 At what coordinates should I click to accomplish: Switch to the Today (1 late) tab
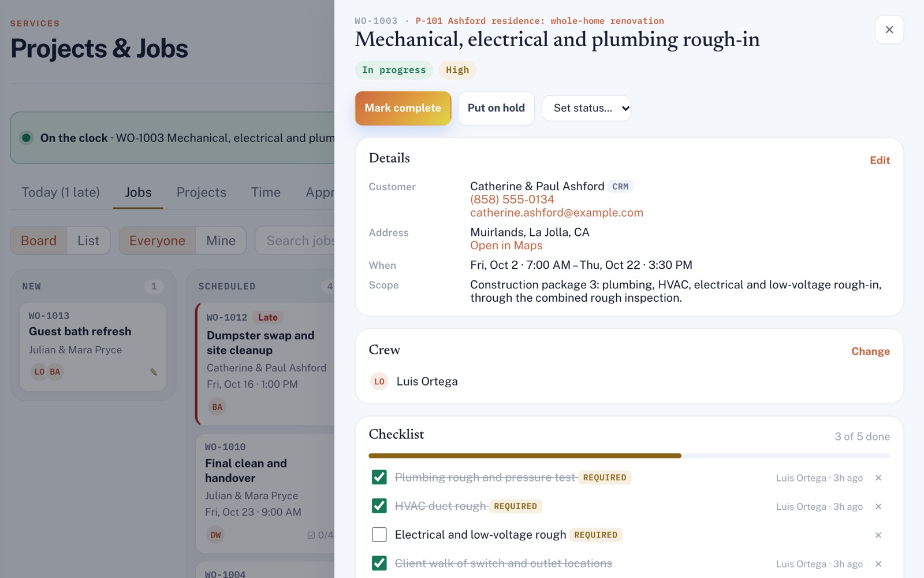click(x=61, y=192)
